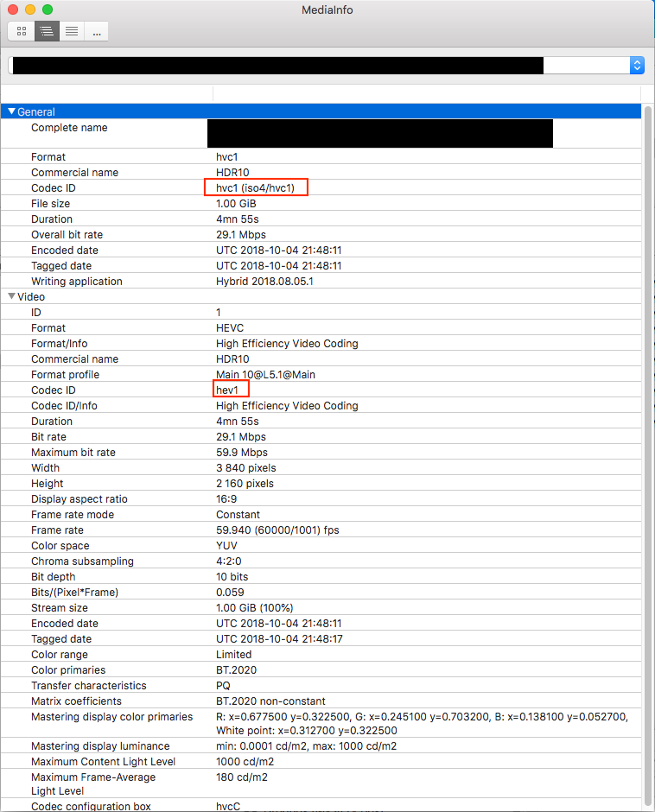Viewport: 655px width, 812px height.
Task: Click the hvc1 (iso4/hvc1) value
Action: pyautogui.click(x=256, y=187)
